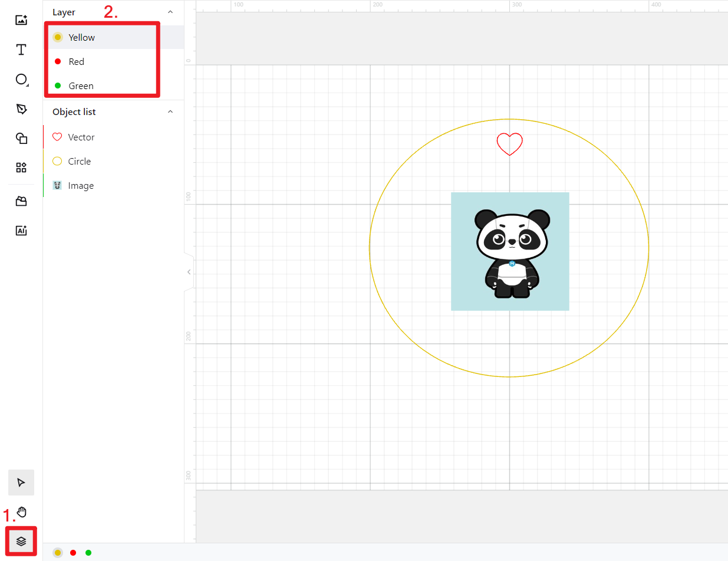728x561 pixels.
Task: Select Circle in the object list
Action: pos(79,161)
